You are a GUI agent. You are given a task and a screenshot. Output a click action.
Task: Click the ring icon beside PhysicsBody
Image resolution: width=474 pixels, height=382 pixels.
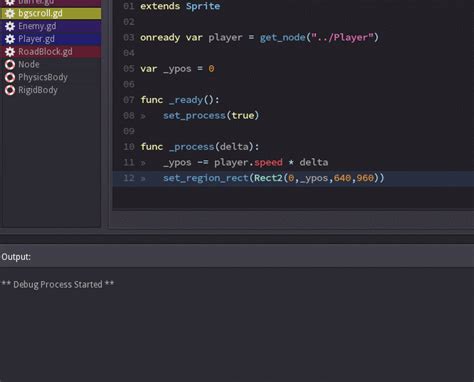pyautogui.click(x=10, y=77)
